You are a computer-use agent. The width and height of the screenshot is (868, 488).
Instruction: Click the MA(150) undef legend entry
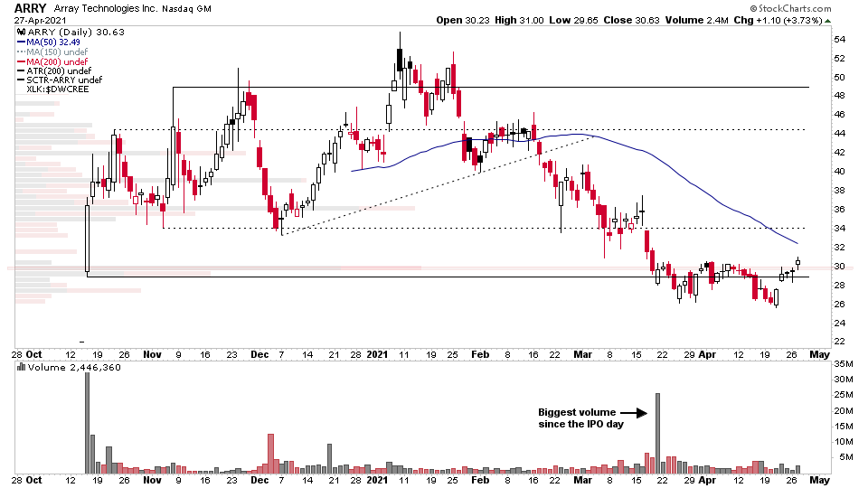click(56, 52)
